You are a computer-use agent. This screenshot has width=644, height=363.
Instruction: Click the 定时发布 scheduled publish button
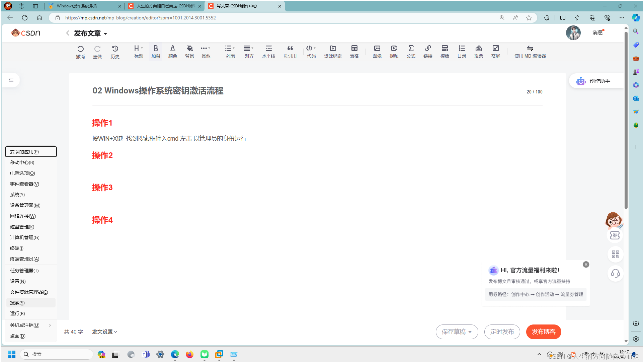click(x=502, y=332)
